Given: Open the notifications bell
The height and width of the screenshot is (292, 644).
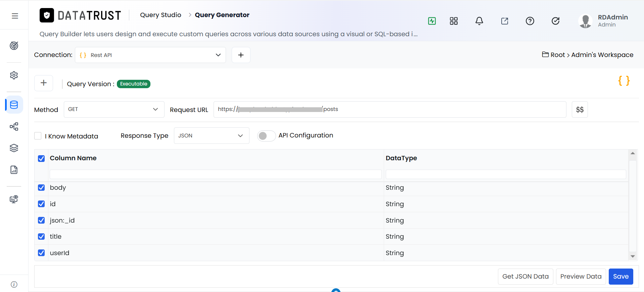Looking at the screenshot, I should point(479,21).
